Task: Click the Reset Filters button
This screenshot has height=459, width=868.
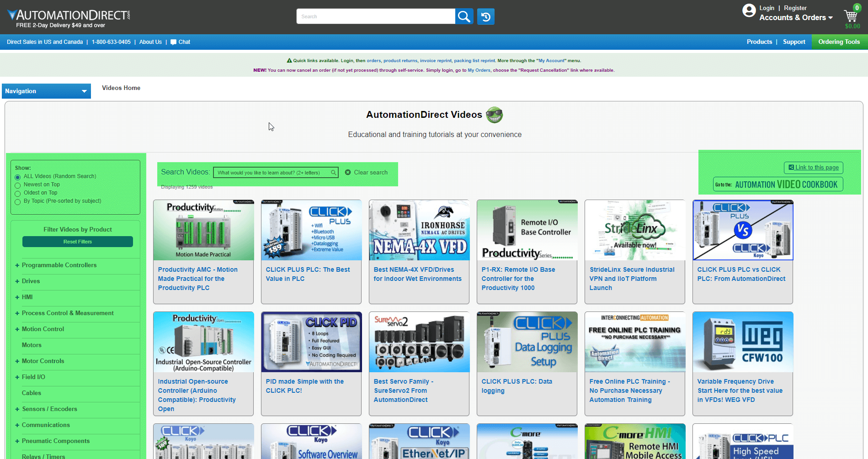Action: point(77,241)
